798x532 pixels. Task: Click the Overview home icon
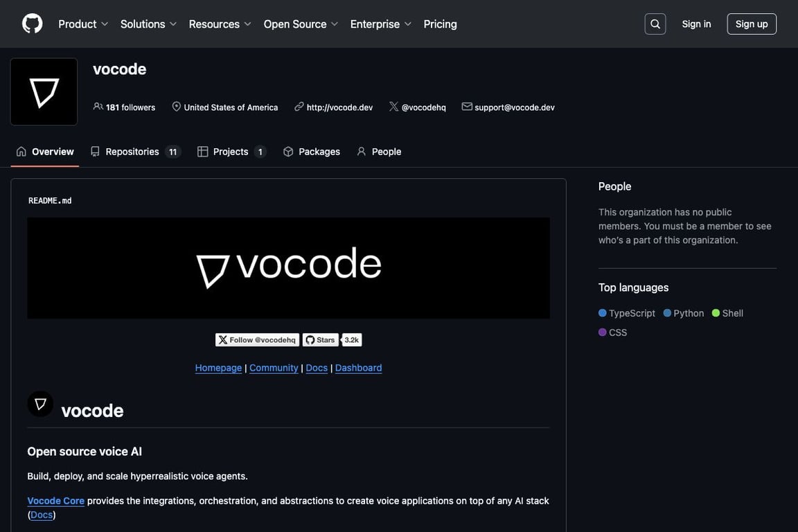[21, 151]
